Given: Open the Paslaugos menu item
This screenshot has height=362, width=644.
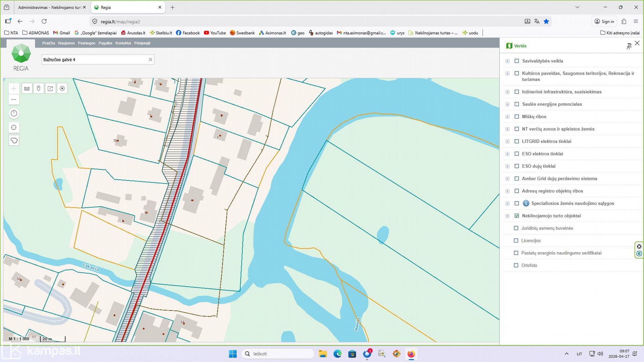Looking at the screenshot, I should coord(86,43).
